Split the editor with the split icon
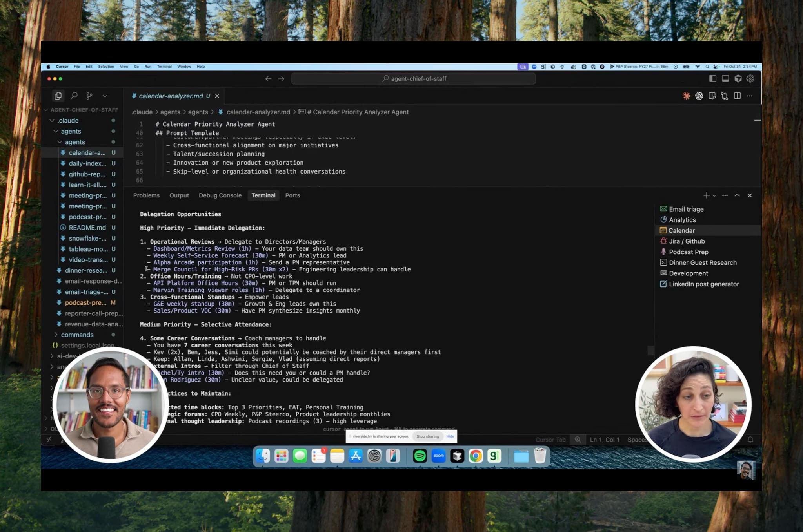 [x=737, y=96]
